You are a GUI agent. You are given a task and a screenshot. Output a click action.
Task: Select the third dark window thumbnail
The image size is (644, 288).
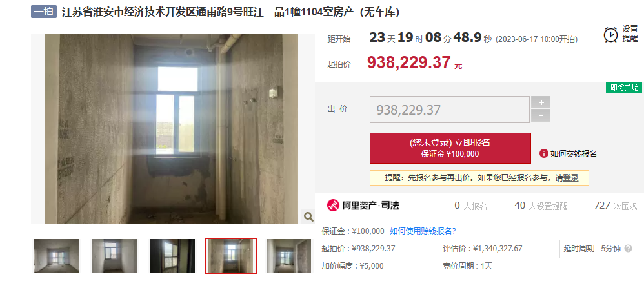point(172,256)
